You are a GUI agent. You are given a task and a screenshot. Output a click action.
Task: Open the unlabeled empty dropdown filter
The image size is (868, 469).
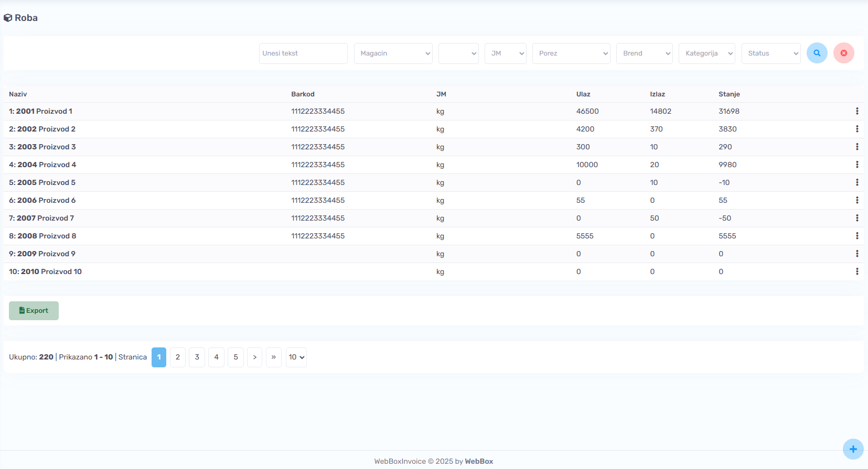458,53
